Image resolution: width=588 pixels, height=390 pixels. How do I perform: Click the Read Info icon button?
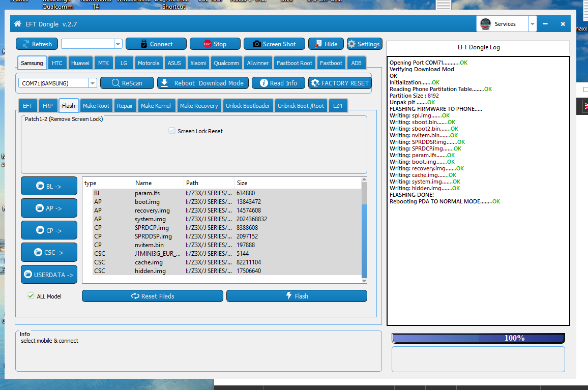263,83
